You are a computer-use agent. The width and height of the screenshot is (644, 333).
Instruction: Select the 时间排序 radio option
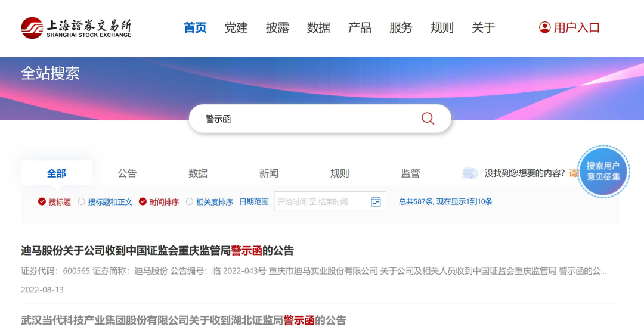point(159,202)
